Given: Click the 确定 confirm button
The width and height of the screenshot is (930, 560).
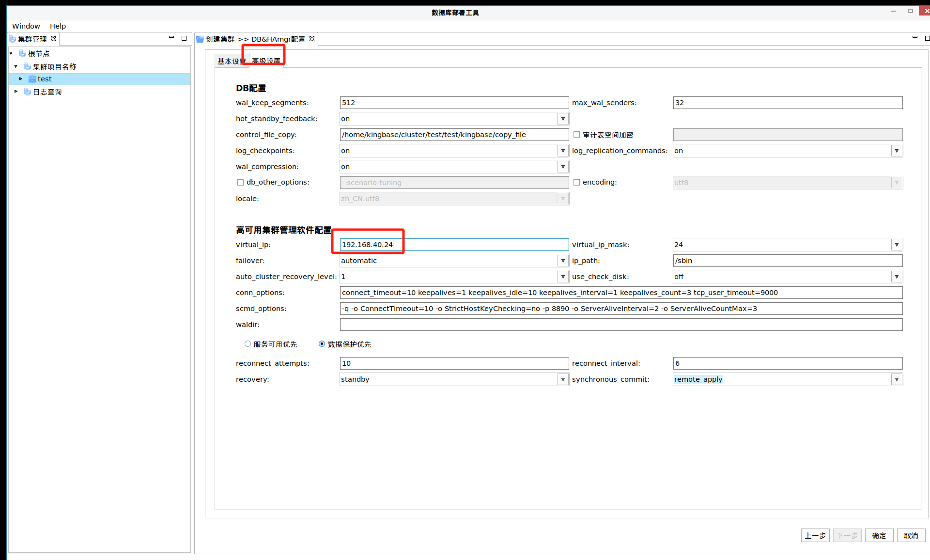Looking at the screenshot, I should coord(879,535).
